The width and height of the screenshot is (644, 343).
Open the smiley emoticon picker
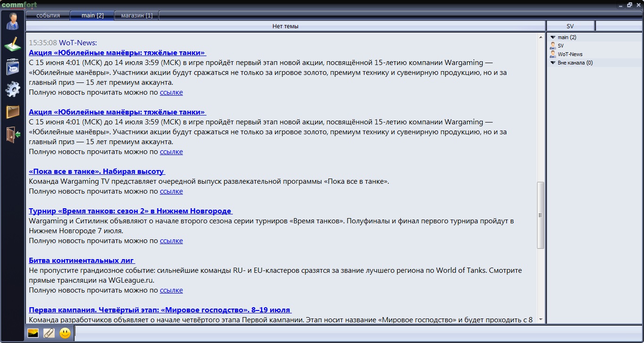point(65,333)
